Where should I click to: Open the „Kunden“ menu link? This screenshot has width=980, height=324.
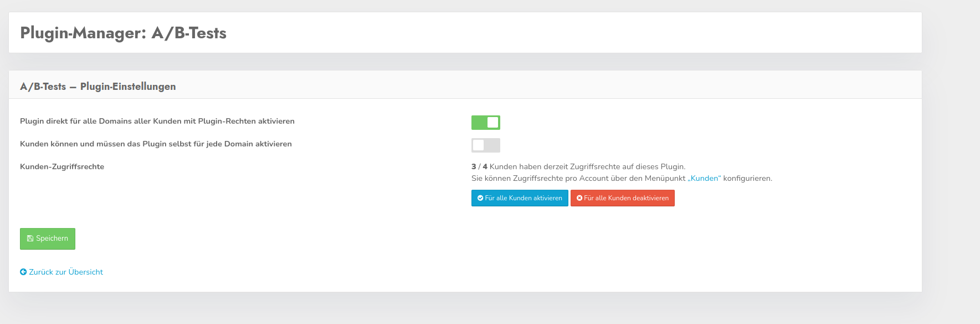click(x=704, y=178)
